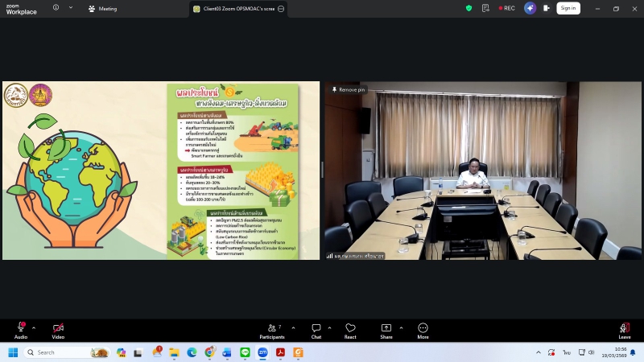
Task: Unmute using the Audio microphone icon
Action: (x=21, y=327)
